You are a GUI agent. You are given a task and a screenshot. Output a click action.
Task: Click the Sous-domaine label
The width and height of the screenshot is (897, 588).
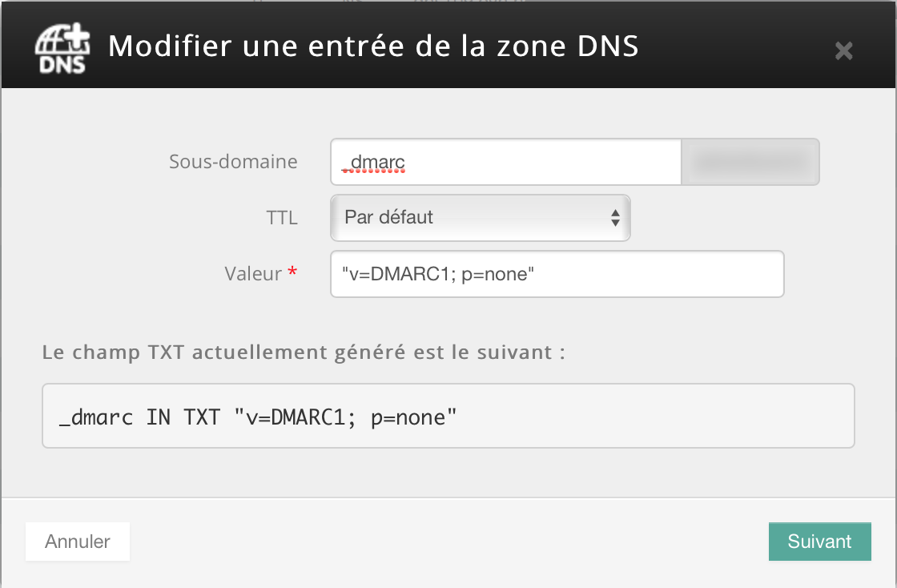pyautogui.click(x=233, y=162)
